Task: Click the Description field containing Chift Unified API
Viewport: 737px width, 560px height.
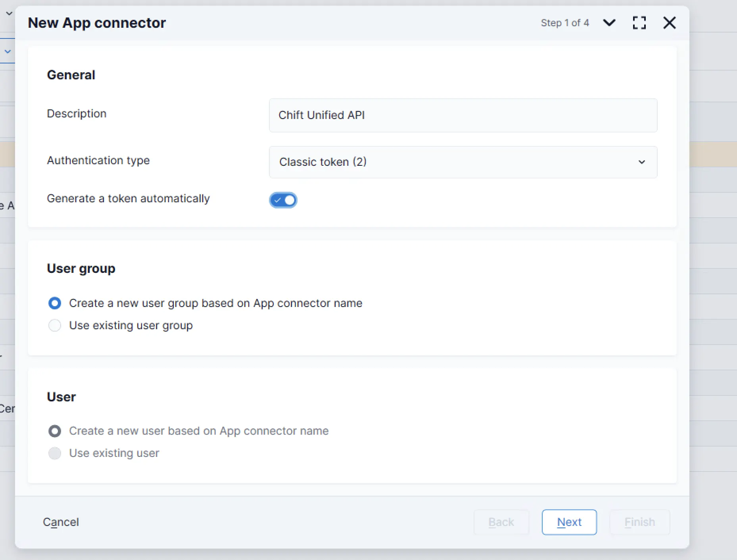Action: (463, 115)
